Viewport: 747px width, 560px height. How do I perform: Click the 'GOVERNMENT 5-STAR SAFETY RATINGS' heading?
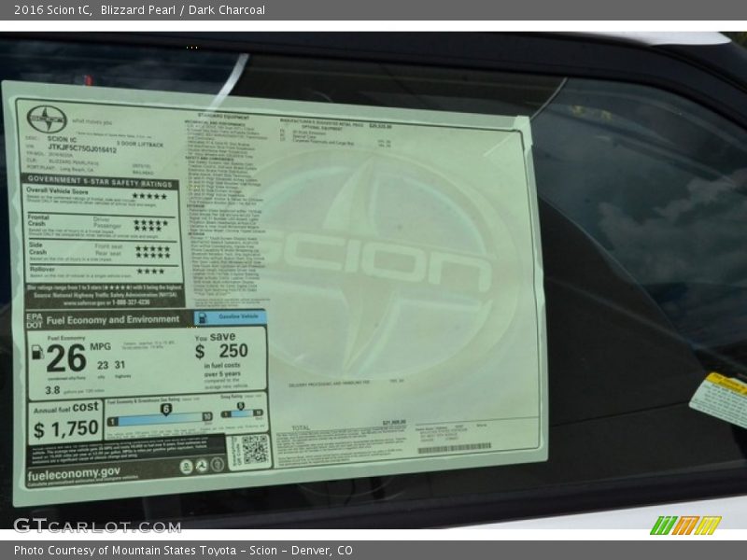100,181
